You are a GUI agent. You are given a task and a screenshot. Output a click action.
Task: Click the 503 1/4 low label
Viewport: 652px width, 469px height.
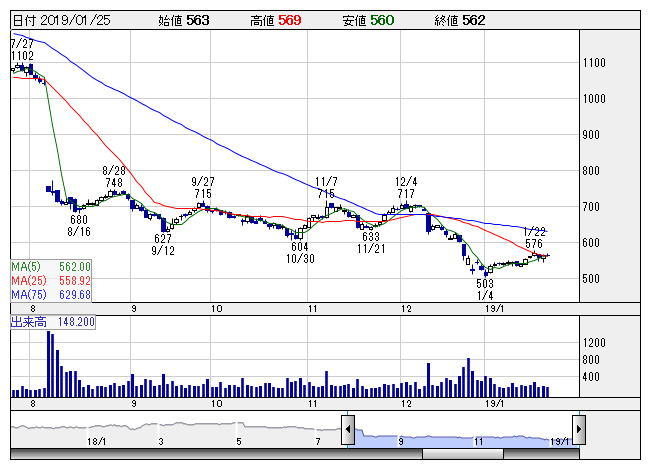click(x=485, y=289)
